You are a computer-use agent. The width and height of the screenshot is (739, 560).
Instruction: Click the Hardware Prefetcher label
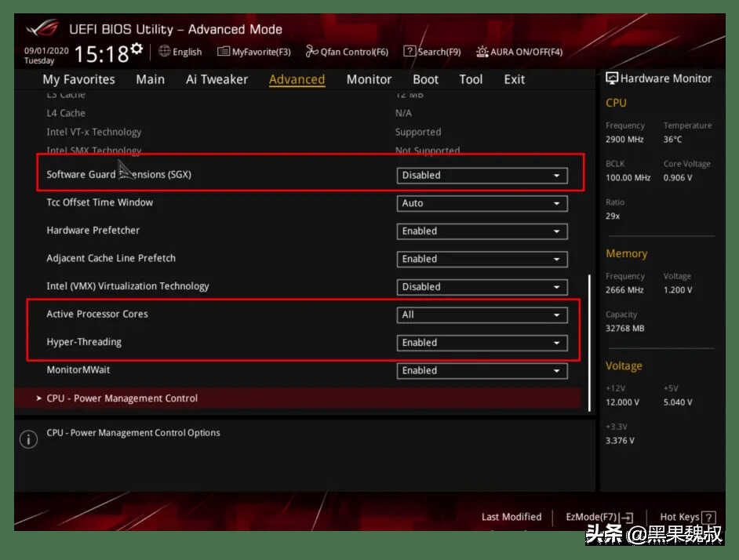[x=93, y=230]
